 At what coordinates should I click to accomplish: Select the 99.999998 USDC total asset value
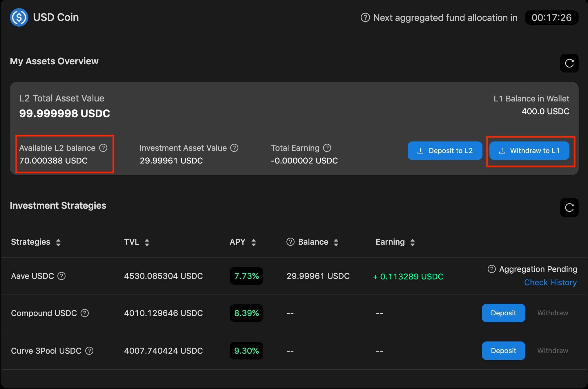pos(65,113)
